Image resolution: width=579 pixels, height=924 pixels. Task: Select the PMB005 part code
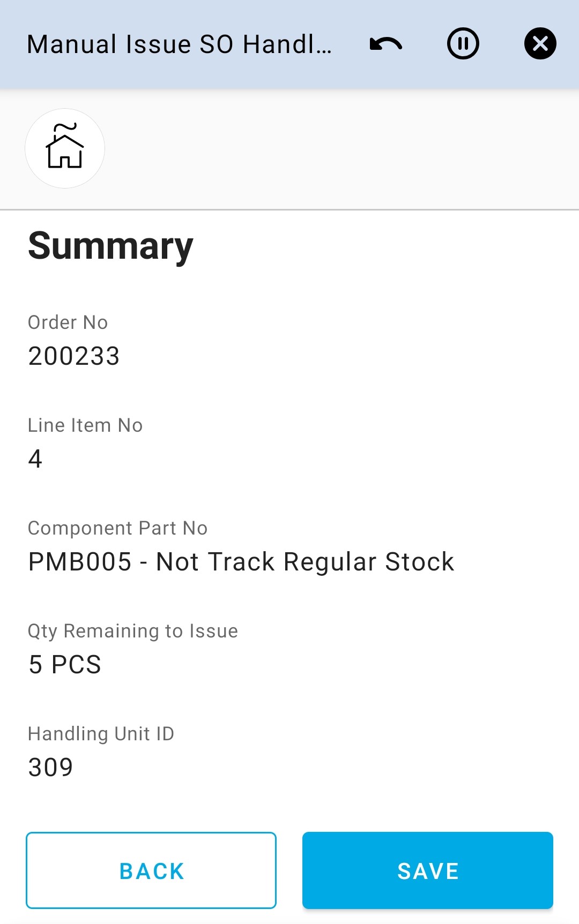pyautogui.click(x=80, y=562)
